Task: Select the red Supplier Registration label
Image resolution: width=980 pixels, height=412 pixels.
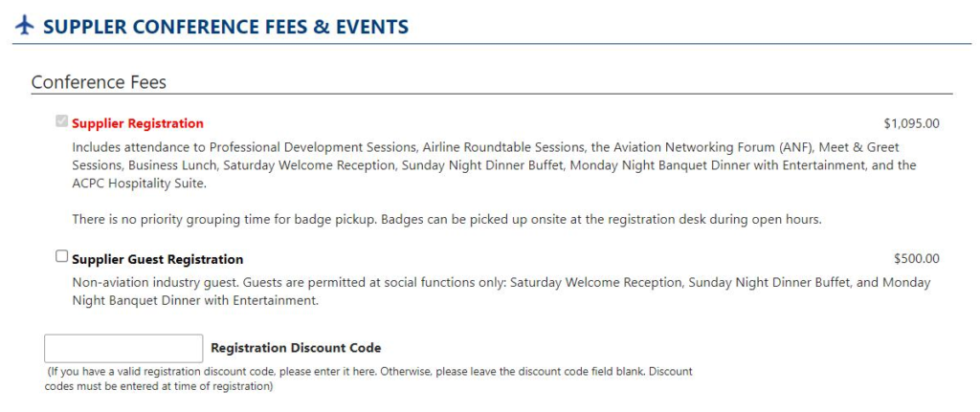Action: point(138,123)
